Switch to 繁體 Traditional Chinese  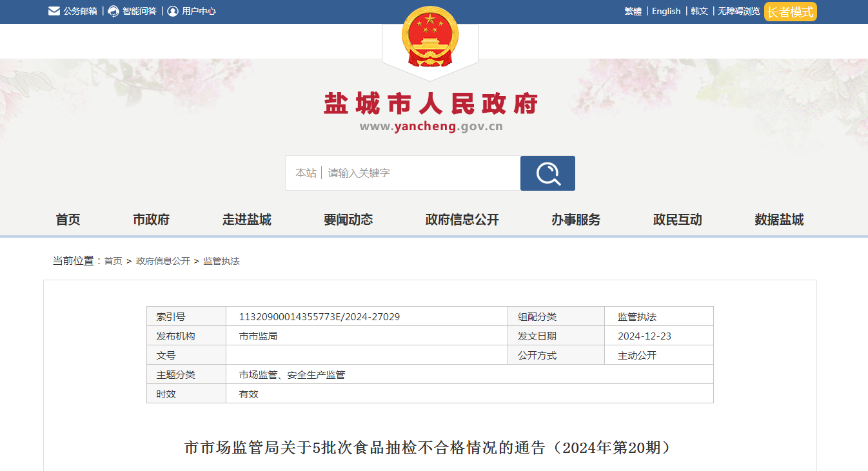coord(633,11)
